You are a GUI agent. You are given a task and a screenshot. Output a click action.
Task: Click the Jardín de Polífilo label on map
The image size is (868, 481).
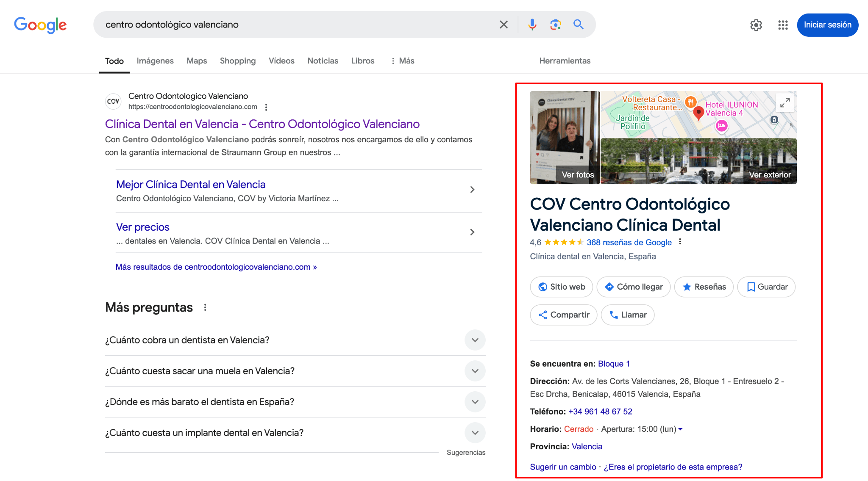coord(633,122)
